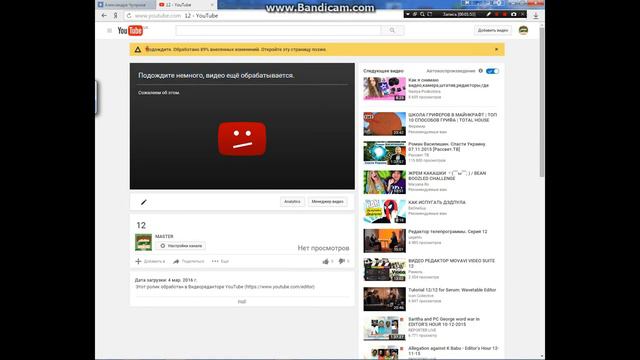Click the warning triangle icon in banner
Image resolution: width=640 pixels, height=360 pixels.
coord(138,49)
